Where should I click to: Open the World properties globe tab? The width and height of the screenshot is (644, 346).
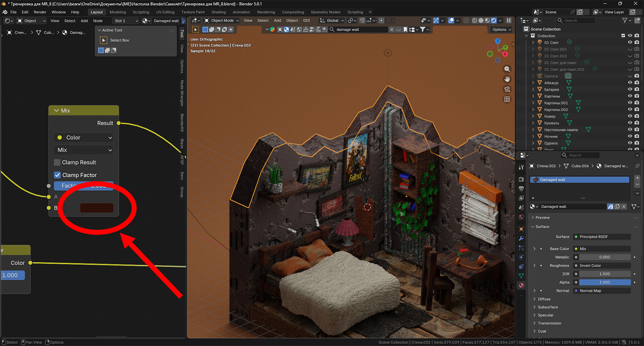coord(521,217)
